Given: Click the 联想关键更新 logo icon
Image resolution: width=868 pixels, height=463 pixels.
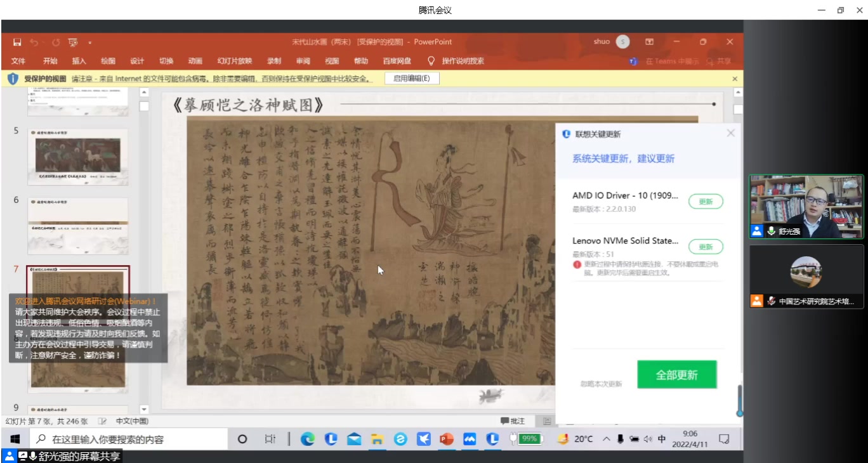Looking at the screenshot, I should (x=567, y=134).
